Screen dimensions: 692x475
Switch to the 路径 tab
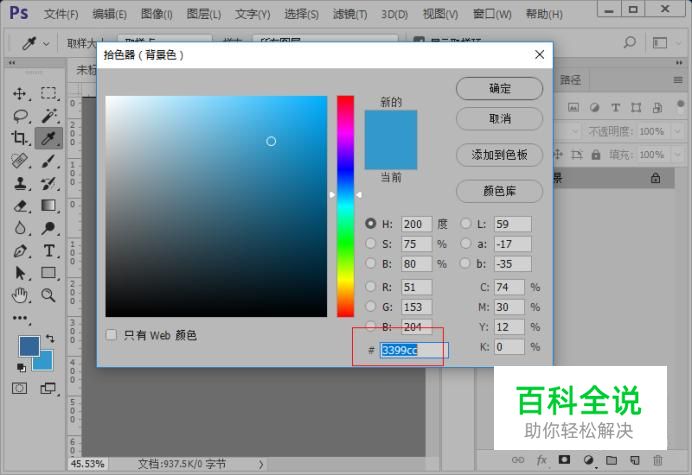coord(570,80)
